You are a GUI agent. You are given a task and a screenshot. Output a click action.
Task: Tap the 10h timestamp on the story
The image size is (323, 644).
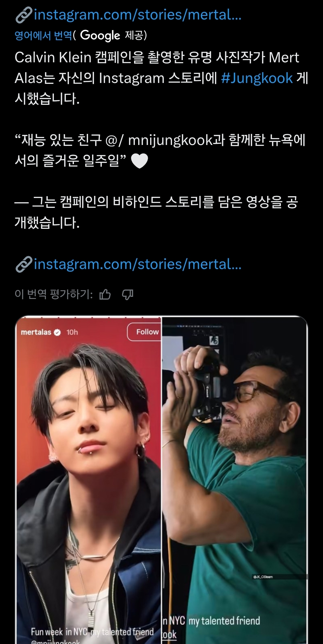pos(72,332)
